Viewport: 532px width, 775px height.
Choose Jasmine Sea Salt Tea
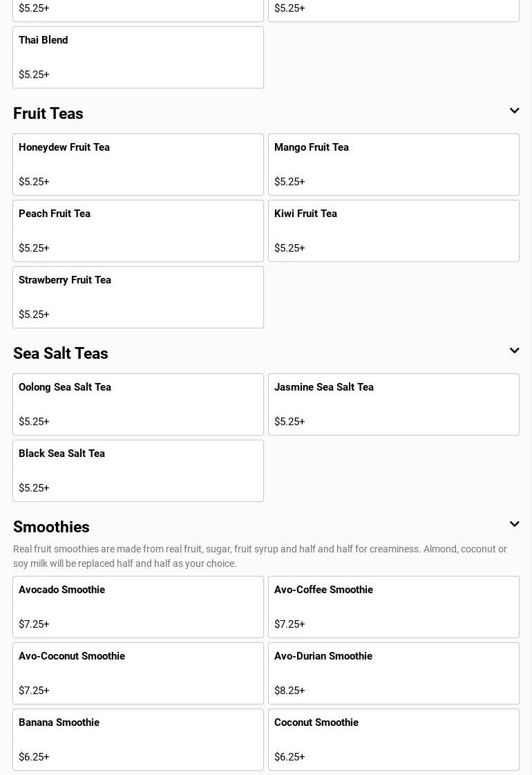coord(394,404)
